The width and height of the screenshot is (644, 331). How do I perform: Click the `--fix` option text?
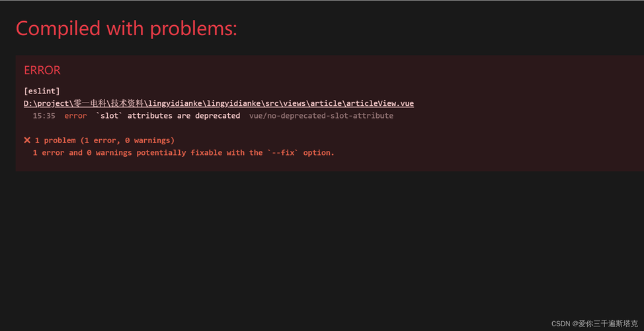(x=283, y=152)
